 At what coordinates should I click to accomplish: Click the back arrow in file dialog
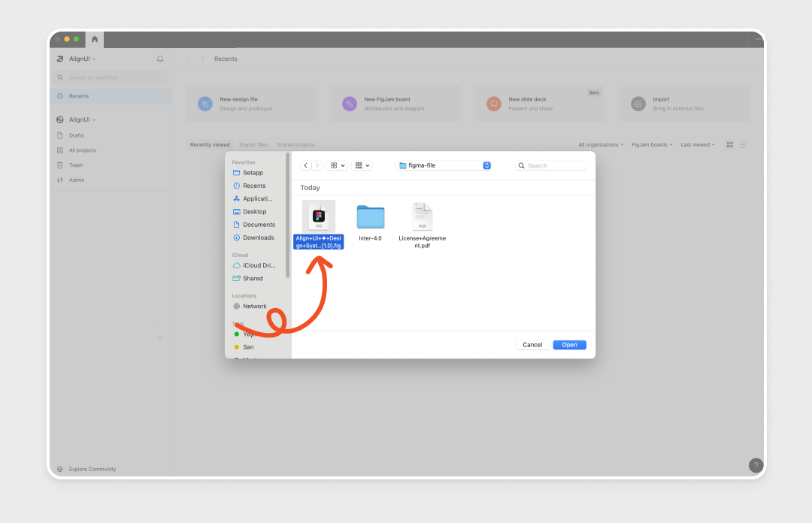[306, 165]
